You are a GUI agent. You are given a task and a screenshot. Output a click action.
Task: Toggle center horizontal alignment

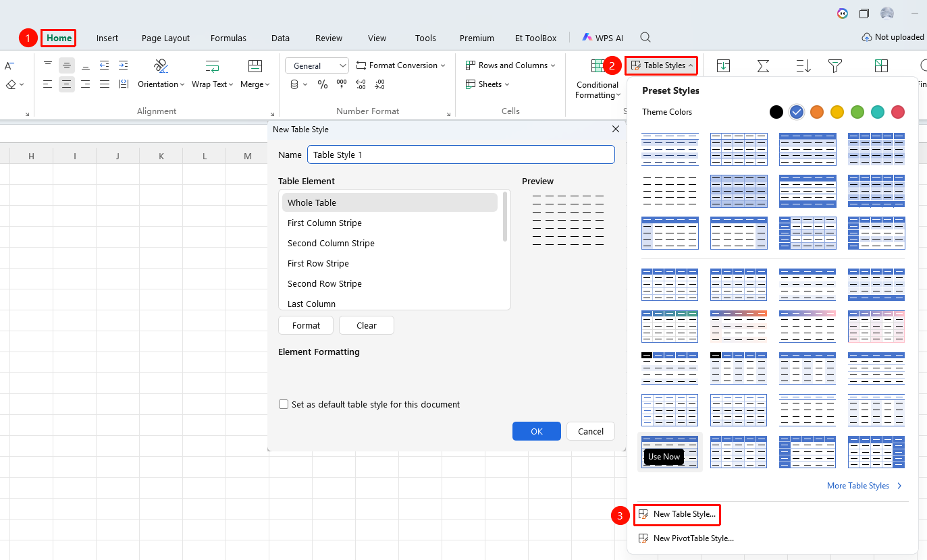click(67, 84)
